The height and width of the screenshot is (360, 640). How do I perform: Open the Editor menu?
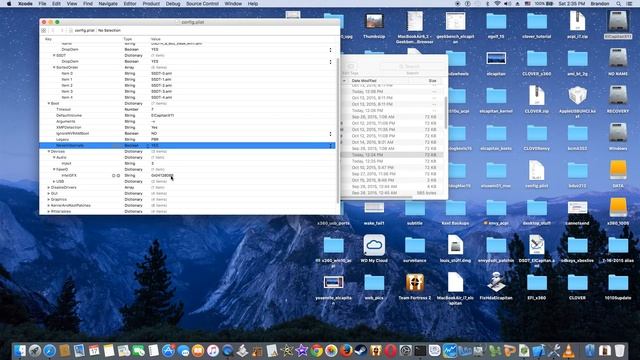[x=130, y=4]
